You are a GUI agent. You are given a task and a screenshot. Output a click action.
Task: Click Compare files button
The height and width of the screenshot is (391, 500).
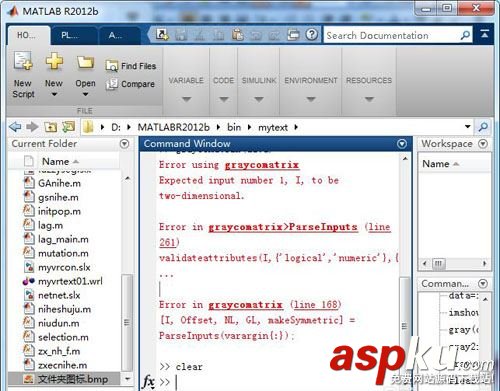(x=130, y=84)
